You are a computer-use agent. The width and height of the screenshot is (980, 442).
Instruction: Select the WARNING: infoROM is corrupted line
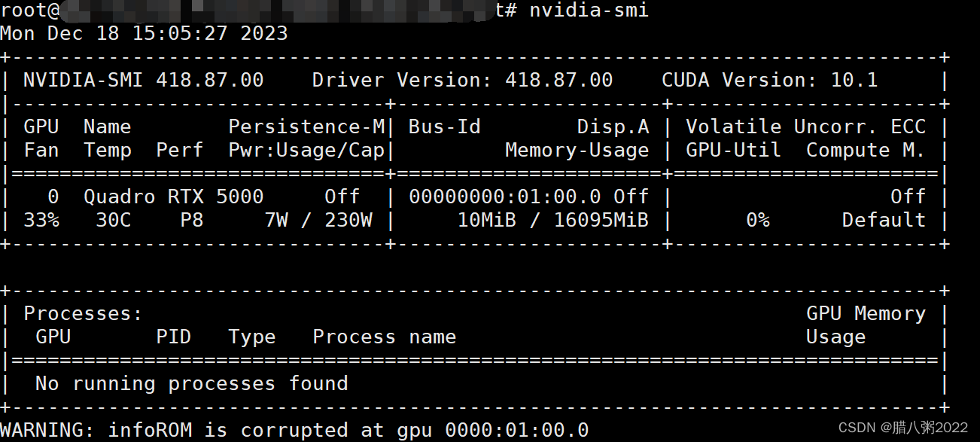pyautogui.click(x=294, y=430)
